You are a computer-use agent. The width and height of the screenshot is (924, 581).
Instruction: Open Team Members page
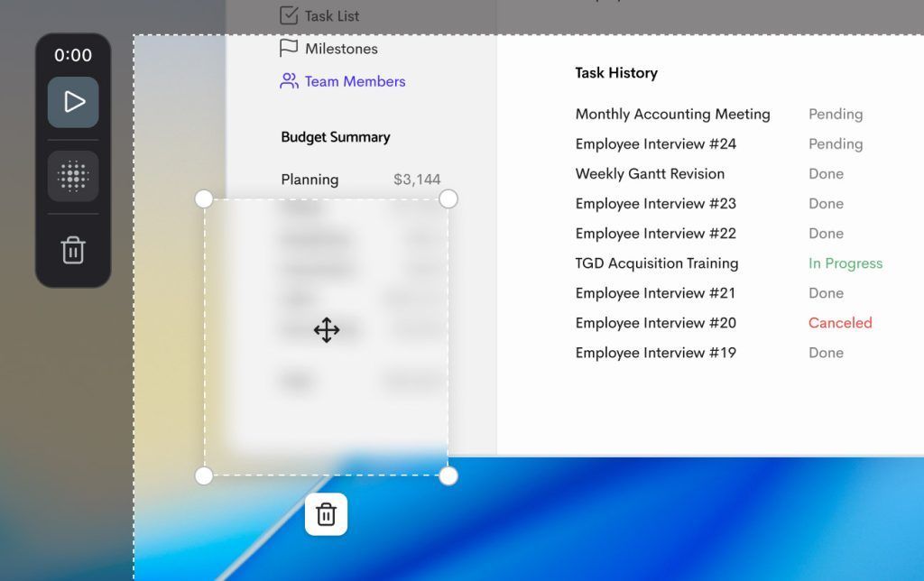tap(355, 81)
